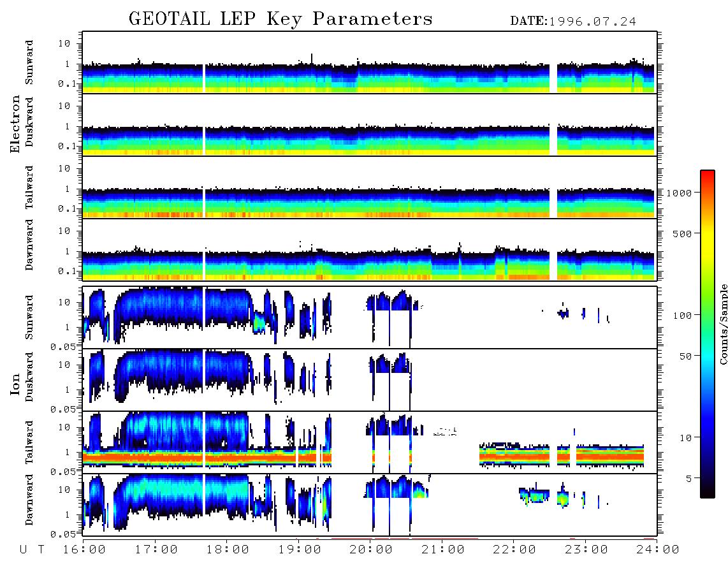Click the color bar "5" tick value
Image resolution: width=728 pixels, height=561 pixels.
pyautogui.click(x=690, y=479)
